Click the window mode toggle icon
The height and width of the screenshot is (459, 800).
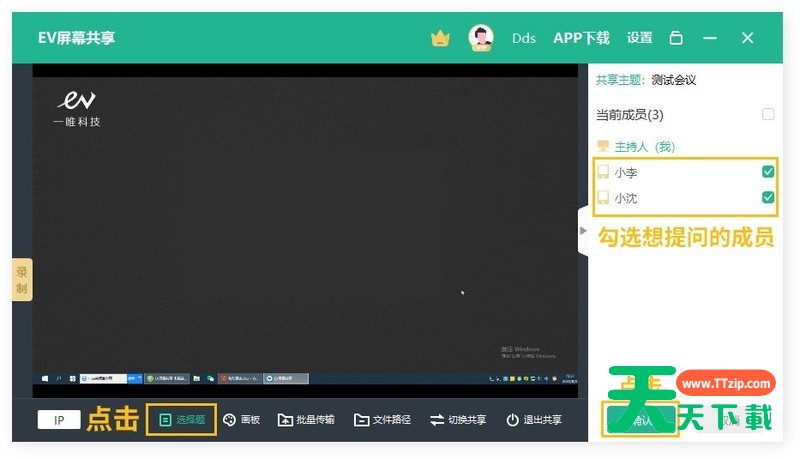tap(676, 38)
